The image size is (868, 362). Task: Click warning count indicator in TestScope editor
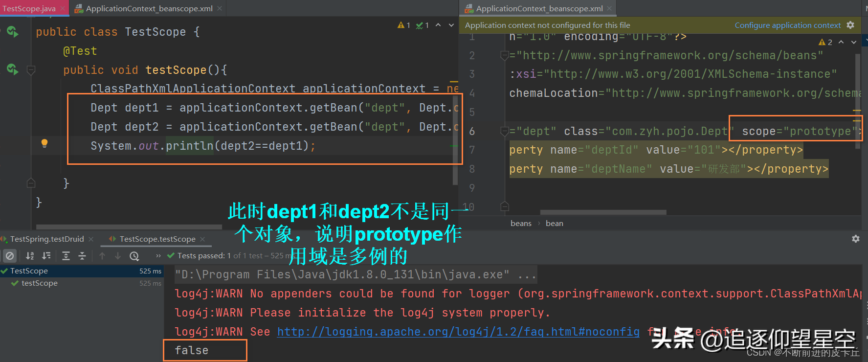click(x=404, y=25)
